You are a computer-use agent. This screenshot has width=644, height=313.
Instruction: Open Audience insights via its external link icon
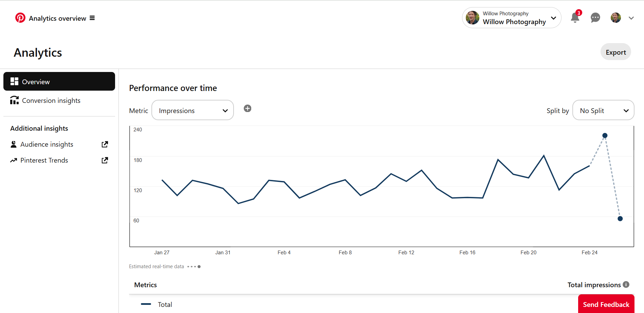(105, 144)
